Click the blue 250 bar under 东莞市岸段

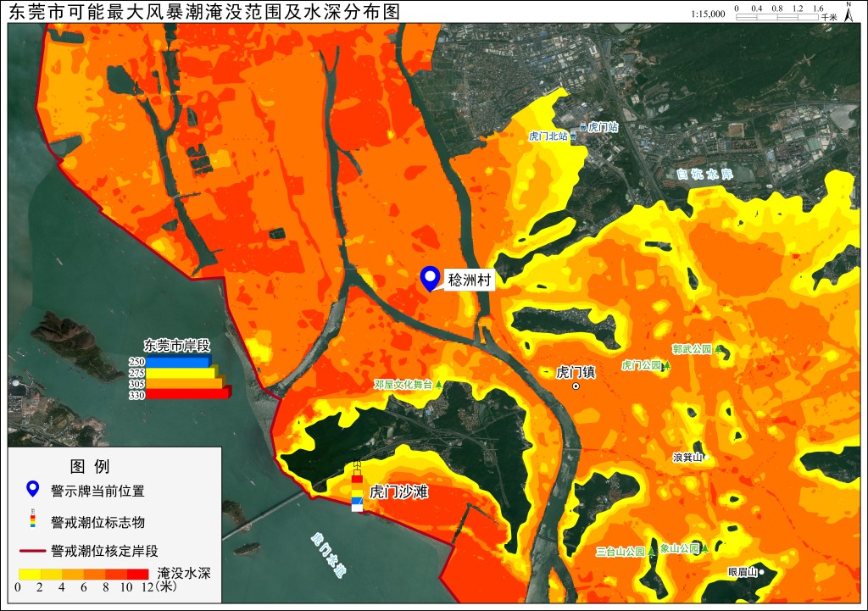[178, 361]
